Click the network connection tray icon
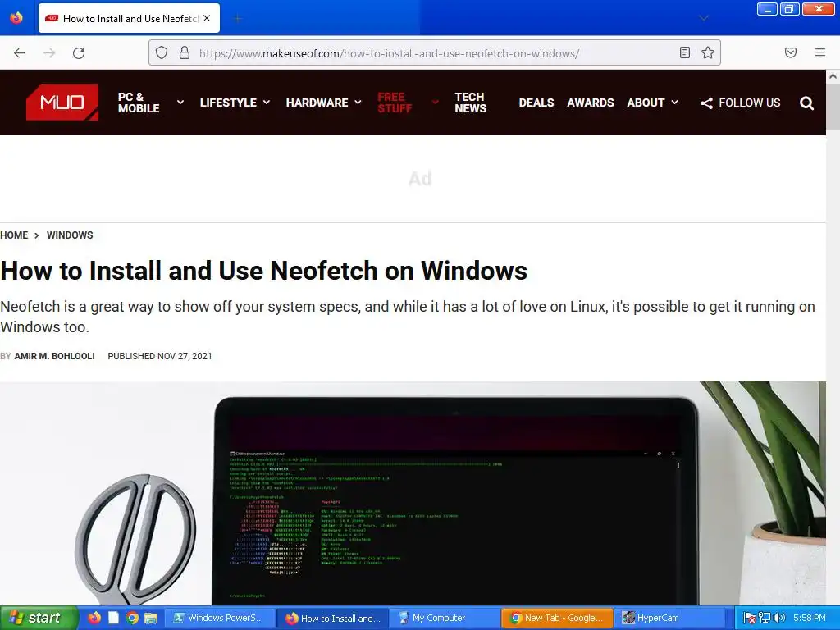Viewport: 840px width, 630px height. click(x=765, y=619)
